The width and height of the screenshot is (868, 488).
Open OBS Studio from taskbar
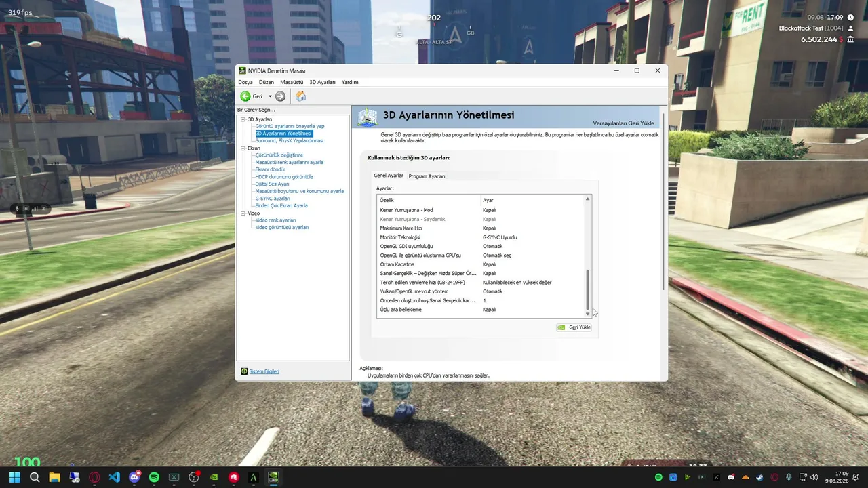[x=194, y=477]
